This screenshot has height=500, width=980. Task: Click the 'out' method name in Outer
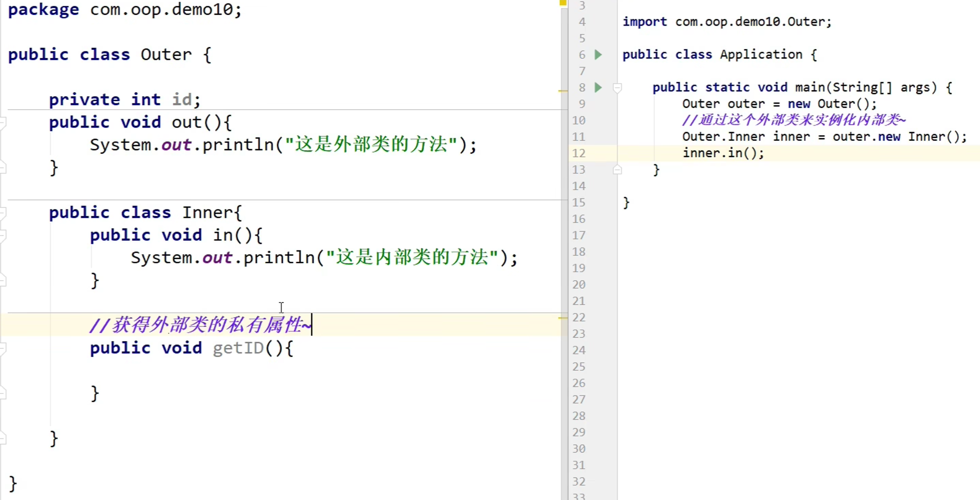coord(186,122)
